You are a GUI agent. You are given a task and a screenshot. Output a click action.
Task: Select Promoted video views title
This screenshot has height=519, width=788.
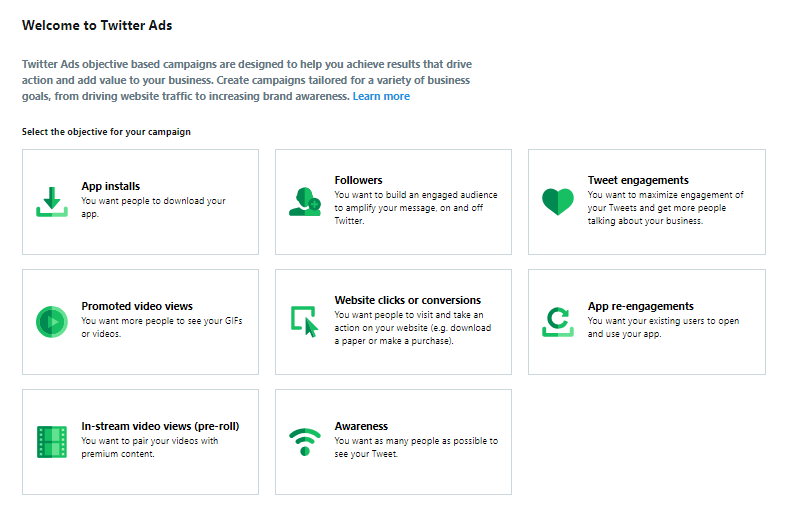(x=137, y=306)
